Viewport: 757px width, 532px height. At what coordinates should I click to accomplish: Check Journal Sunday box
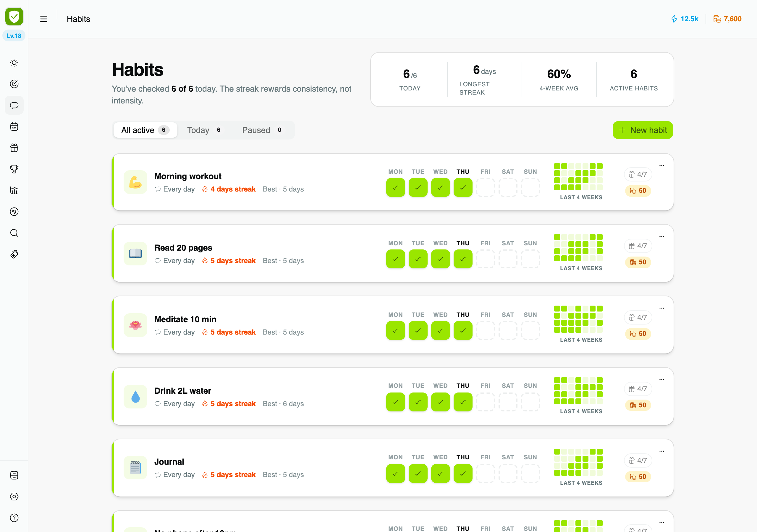point(530,474)
